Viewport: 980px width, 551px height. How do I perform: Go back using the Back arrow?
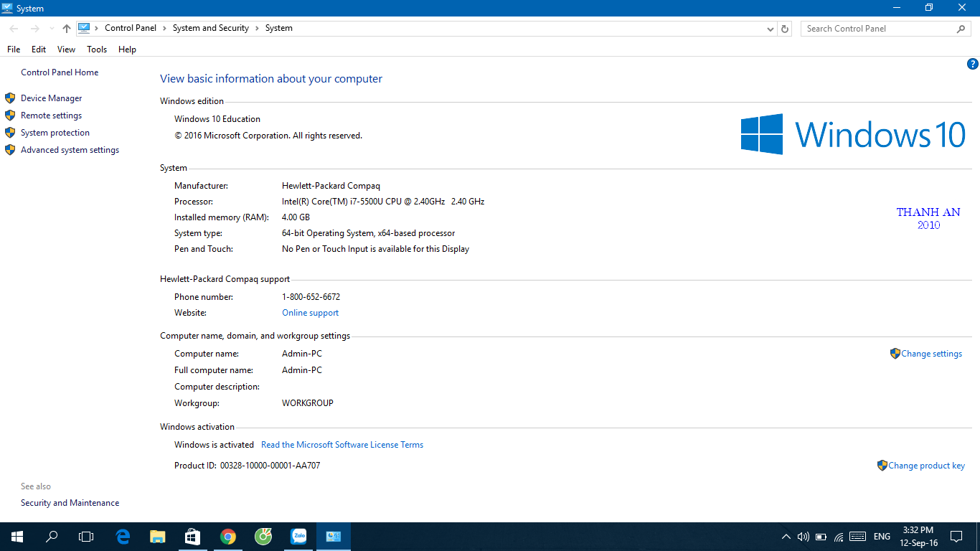(x=14, y=29)
